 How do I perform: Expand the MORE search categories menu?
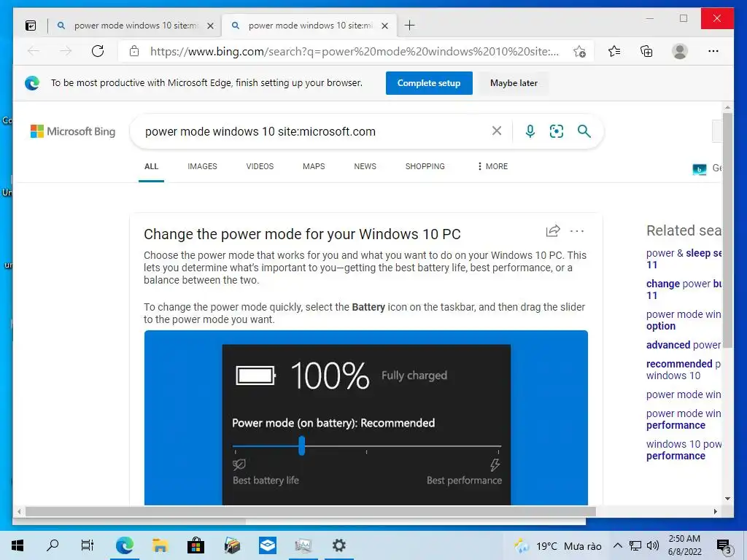(x=492, y=166)
